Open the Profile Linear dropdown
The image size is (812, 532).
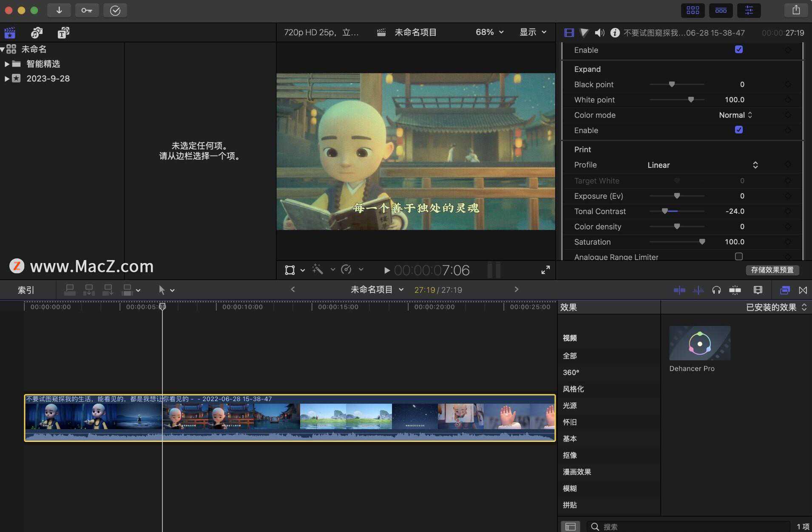click(702, 165)
